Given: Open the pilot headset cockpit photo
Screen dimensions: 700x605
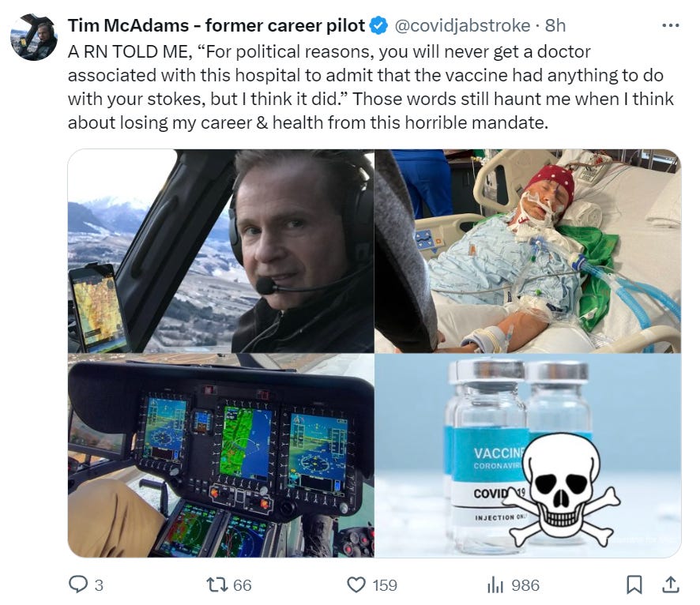Looking at the screenshot, I should [x=221, y=251].
